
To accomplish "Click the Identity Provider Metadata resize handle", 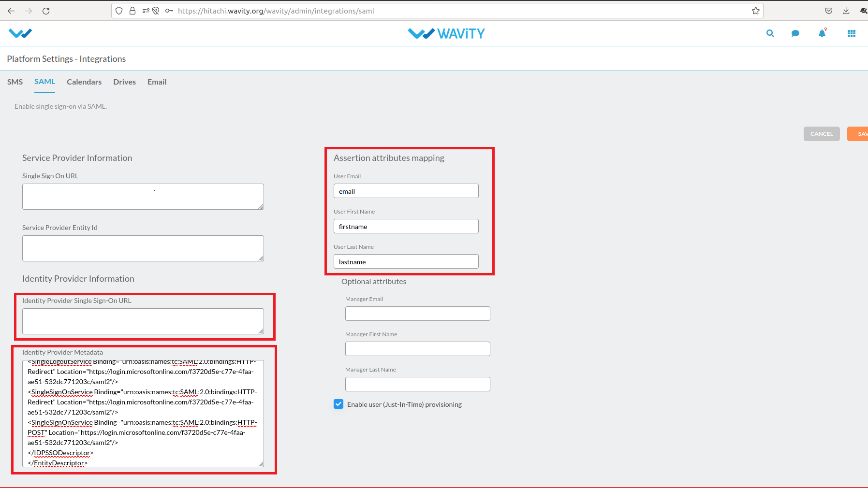I will tap(261, 464).
